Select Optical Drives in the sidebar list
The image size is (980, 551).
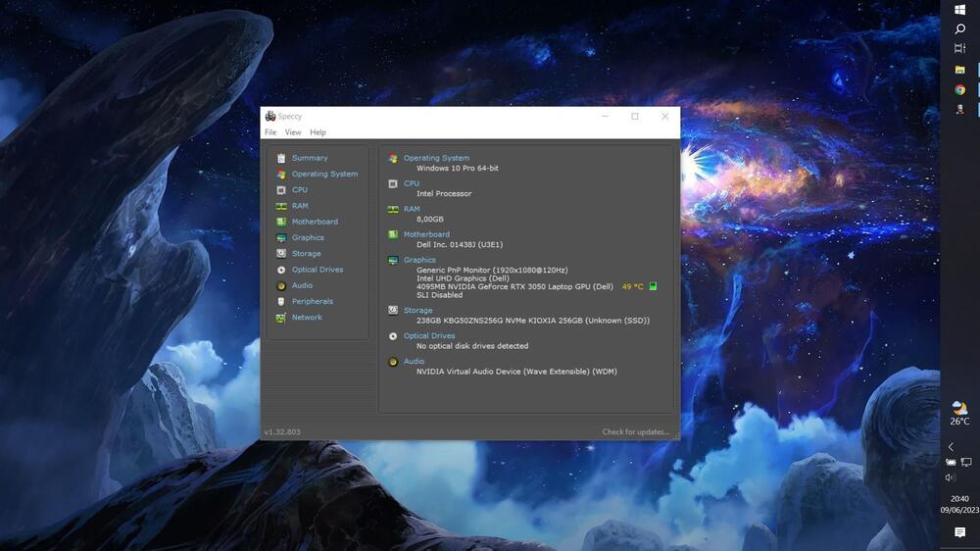tap(318, 270)
